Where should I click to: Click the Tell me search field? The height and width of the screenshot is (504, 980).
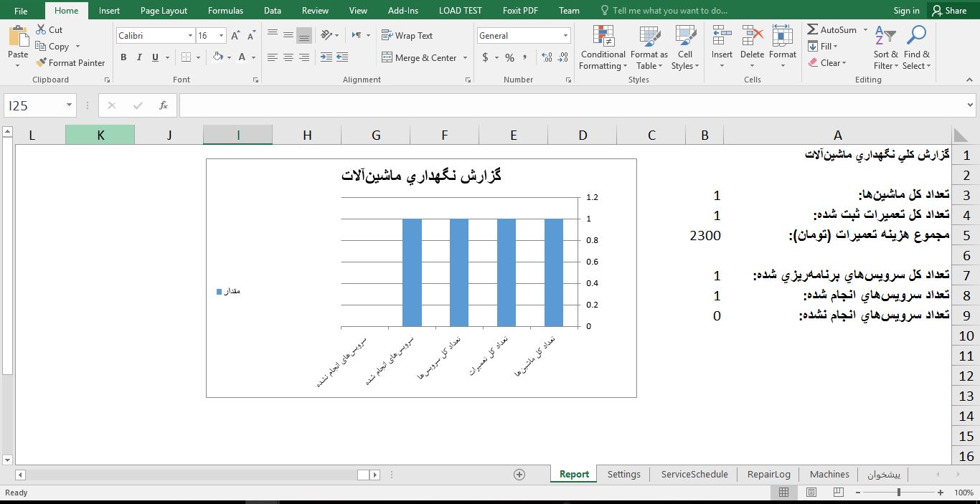click(x=664, y=11)
